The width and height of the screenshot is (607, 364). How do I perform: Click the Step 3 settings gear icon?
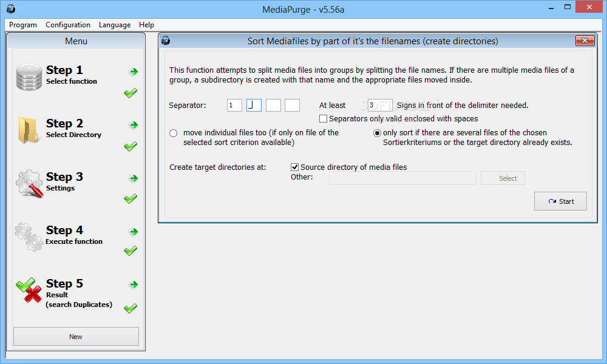29,184
